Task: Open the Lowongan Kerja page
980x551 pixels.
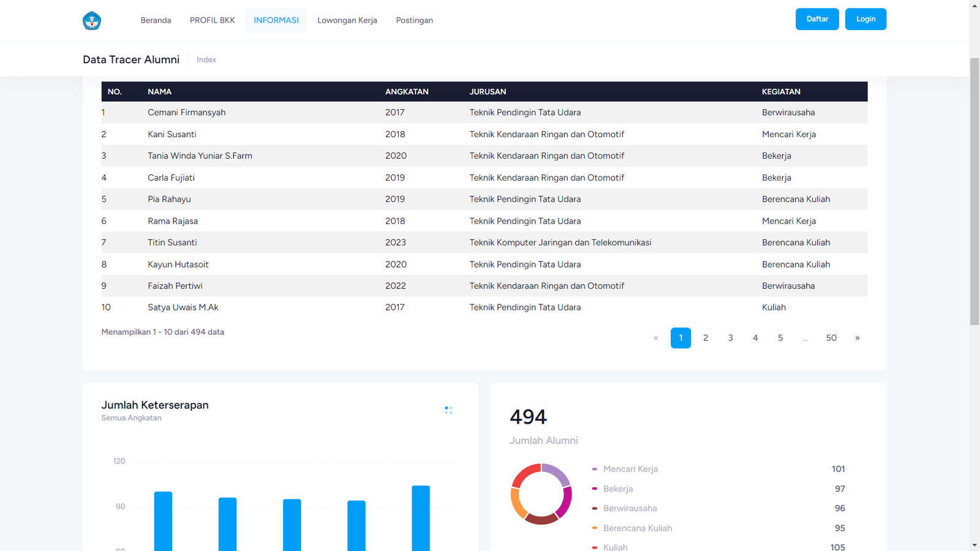Action: (x=347, y=20)
